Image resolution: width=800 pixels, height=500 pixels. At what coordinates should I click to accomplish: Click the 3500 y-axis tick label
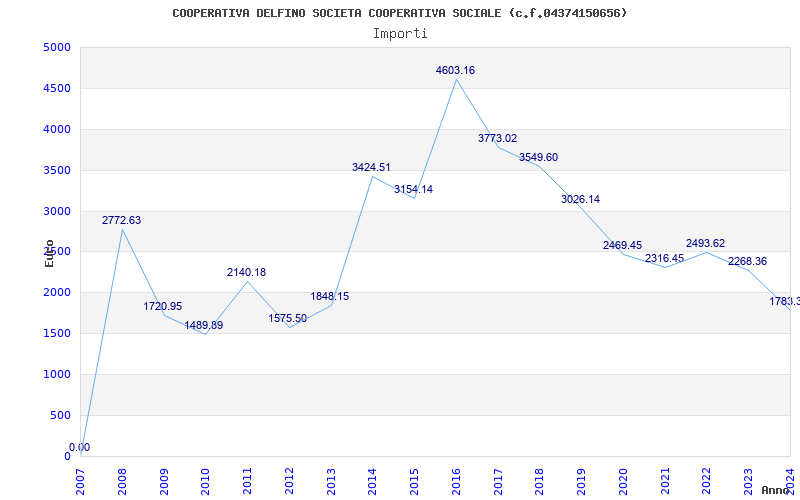[57, 170]
